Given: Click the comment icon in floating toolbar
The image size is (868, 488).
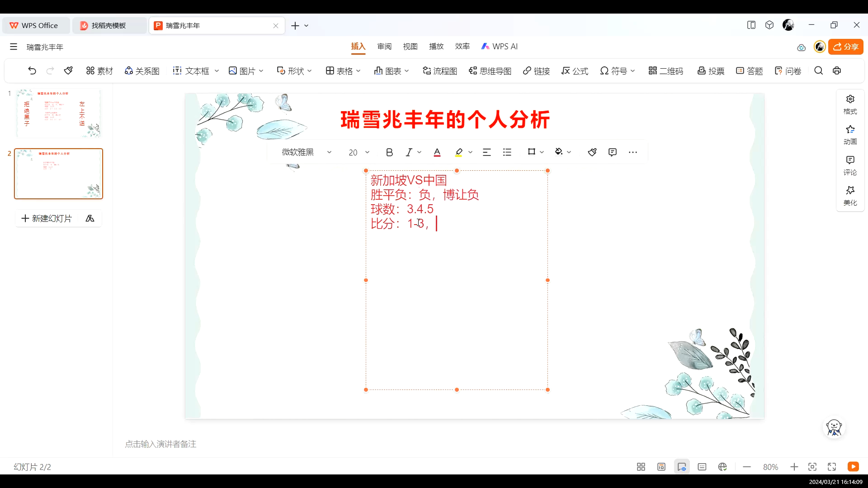Looking at the screenshot, I should click(x=613, y=152).
